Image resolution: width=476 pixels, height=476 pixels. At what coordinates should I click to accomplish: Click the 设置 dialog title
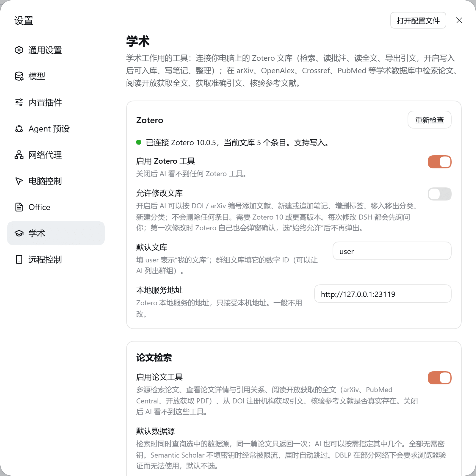24,21
